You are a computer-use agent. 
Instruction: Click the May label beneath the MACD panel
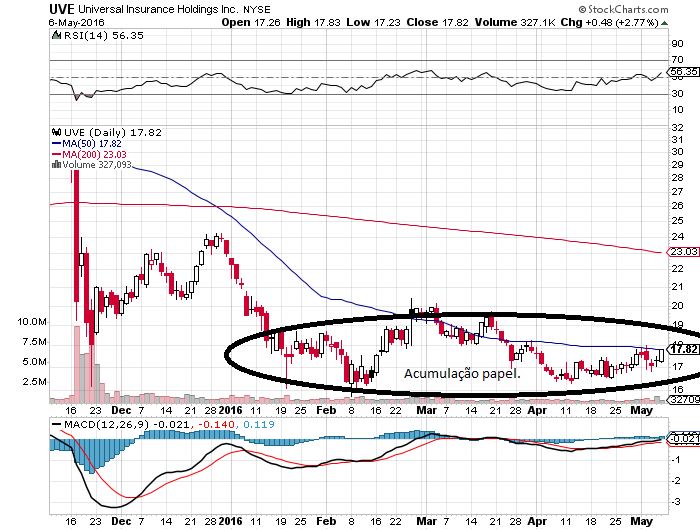click(641, 521)
